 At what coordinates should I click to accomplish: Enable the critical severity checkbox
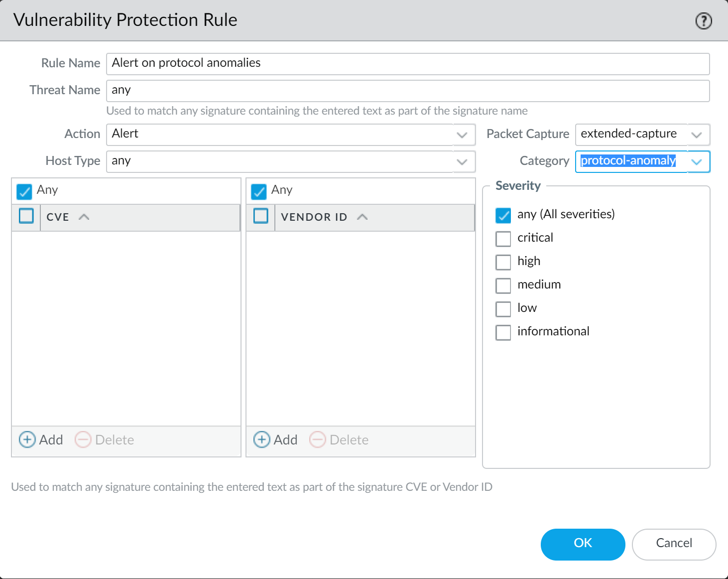tap(503, 239)
